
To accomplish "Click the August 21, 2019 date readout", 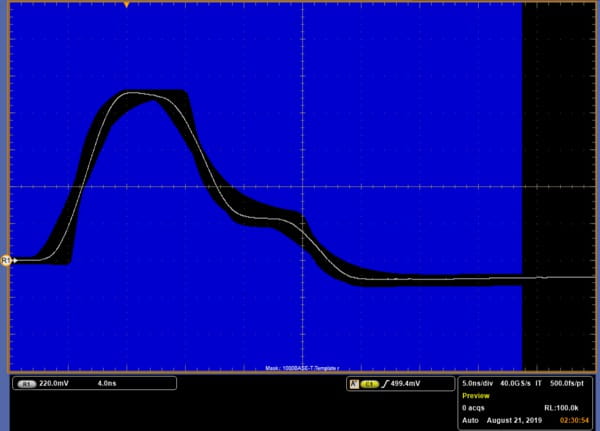I will coord(514,420).
